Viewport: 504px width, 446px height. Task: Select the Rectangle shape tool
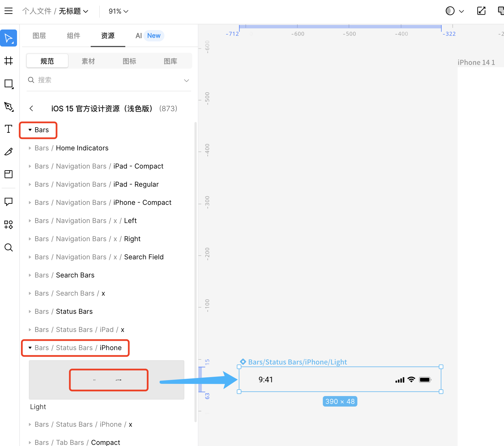9,84
